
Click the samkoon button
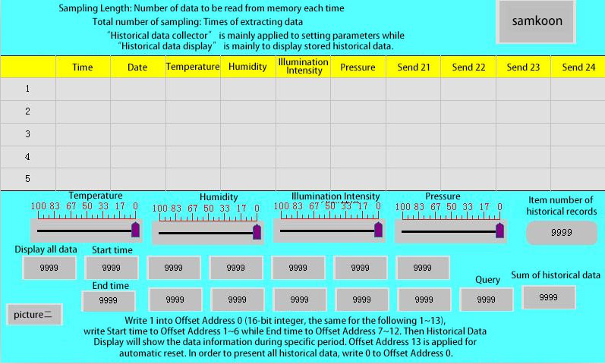[x=537, y=21]
